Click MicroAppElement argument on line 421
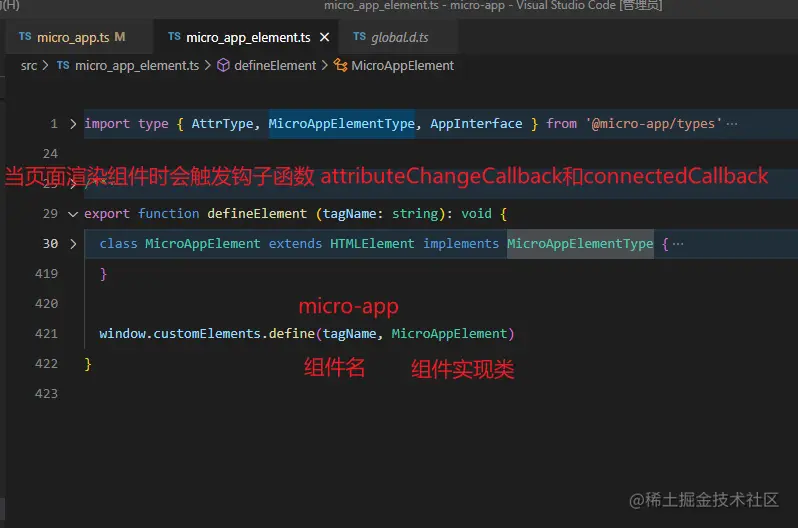Viewport: 798px width, 528px height. [x=449, y=334]
